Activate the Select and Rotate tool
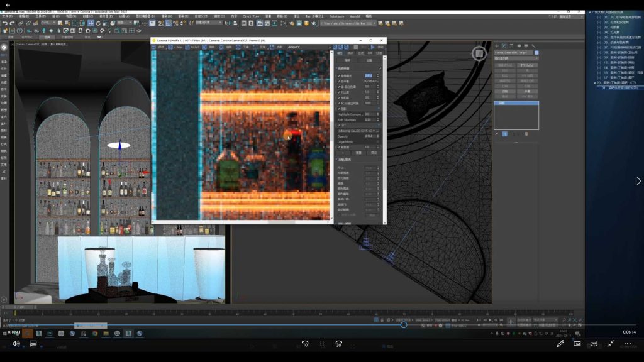 [98, 23]
